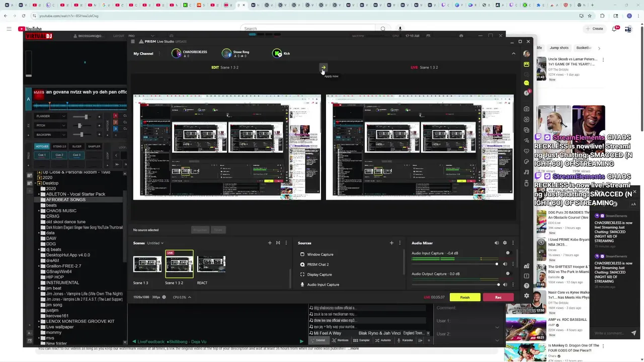Mute the Audio Output Capture speaker icon
This screenshot has width=644, height=362.
(x=505, y=285)
